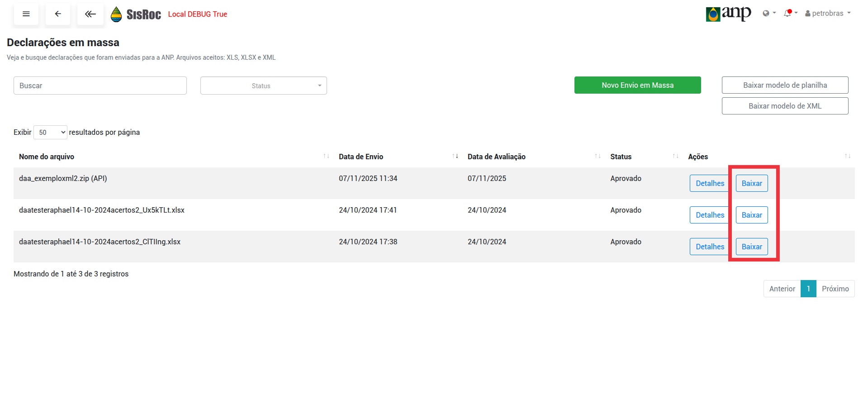This screenshot has width=868, height=409.
Task: Click the single back arrow button
Action: (x=58, y=14)
